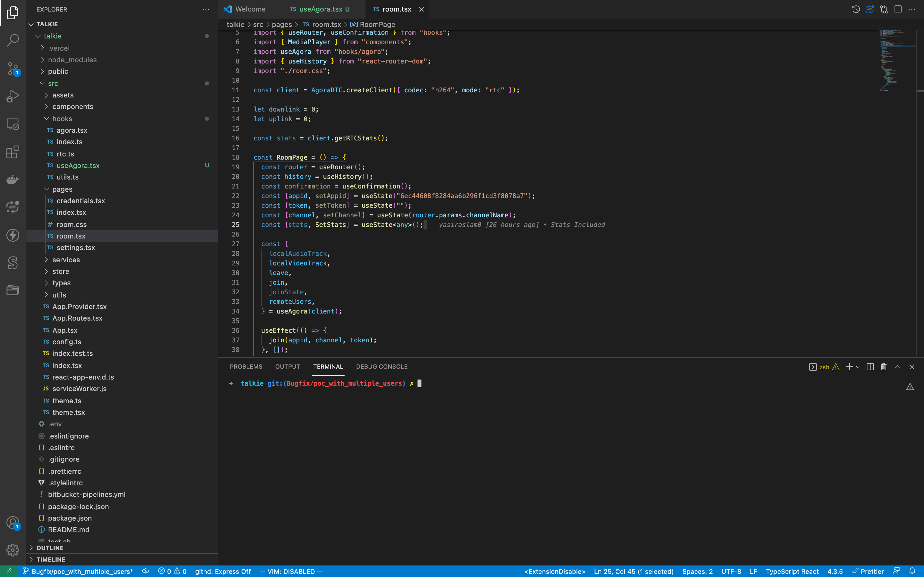Image resolution: width=924 pixels, height=577 pixels.
Task: Add a new terminal with the plus icon
Action: coord(849,367)
